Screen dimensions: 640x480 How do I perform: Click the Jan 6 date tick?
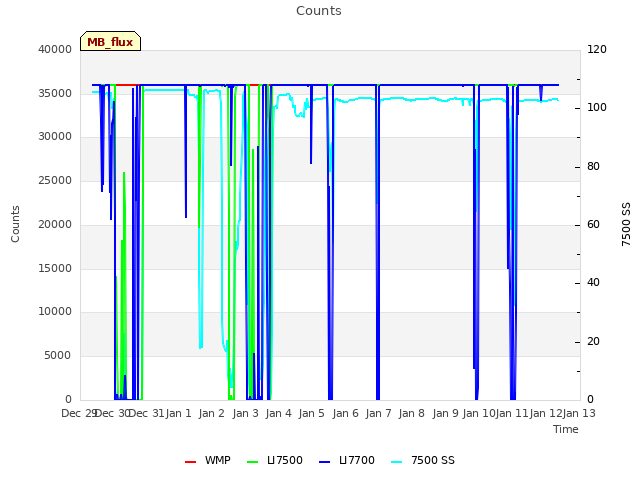pos(345,413)
